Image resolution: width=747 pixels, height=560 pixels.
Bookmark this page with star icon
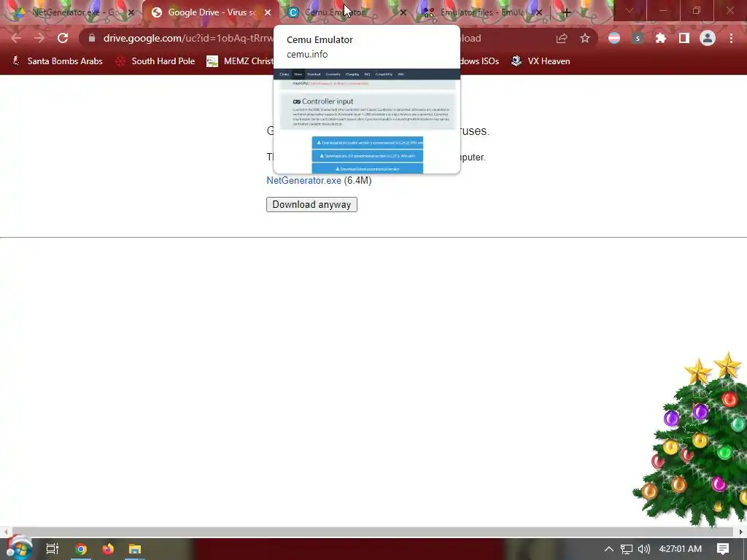pos(584,38)
